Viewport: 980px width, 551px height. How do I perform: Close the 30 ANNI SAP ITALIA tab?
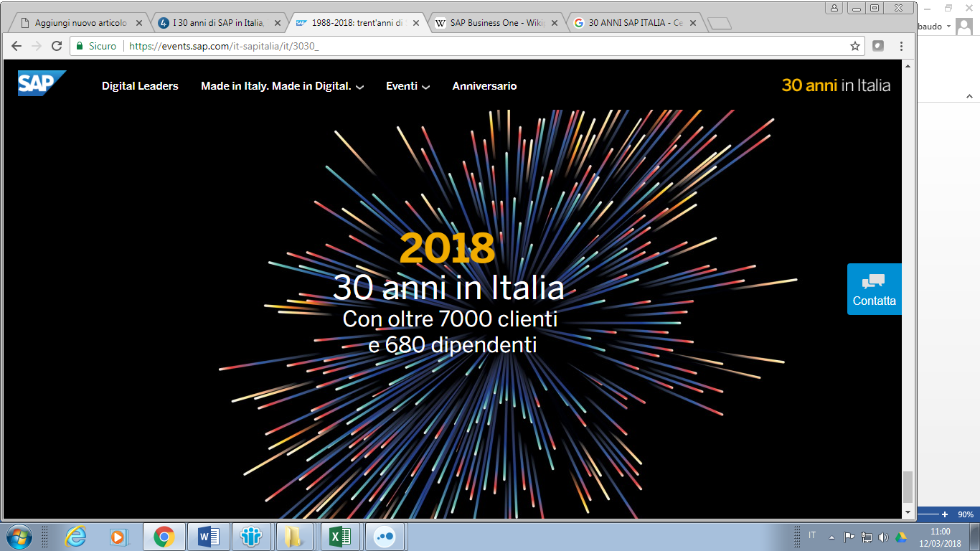pos(693,23)
